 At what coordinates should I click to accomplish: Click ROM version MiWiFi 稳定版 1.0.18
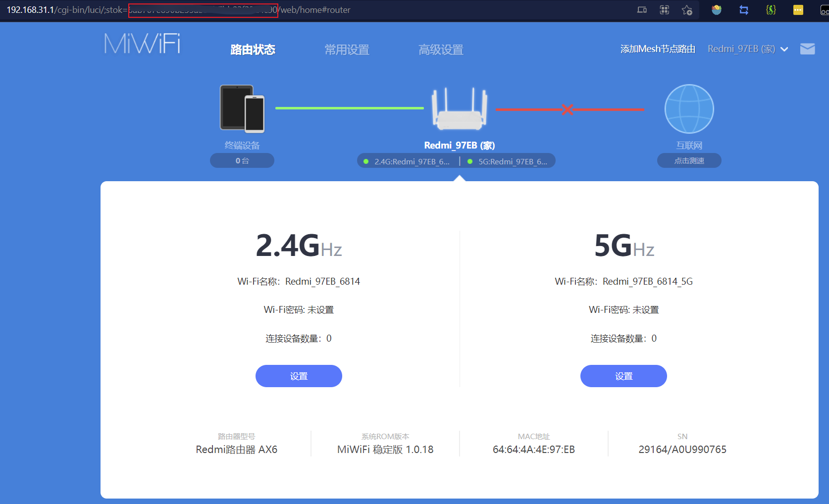pyautogui.click(x=385, y=450)
